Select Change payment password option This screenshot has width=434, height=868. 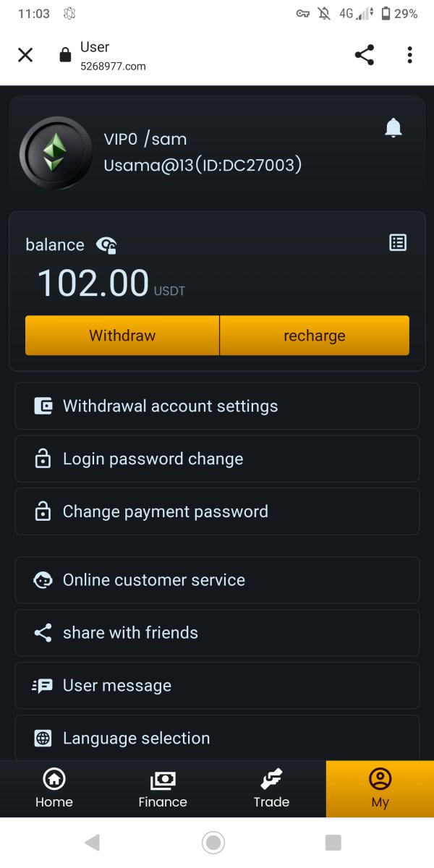217,511
